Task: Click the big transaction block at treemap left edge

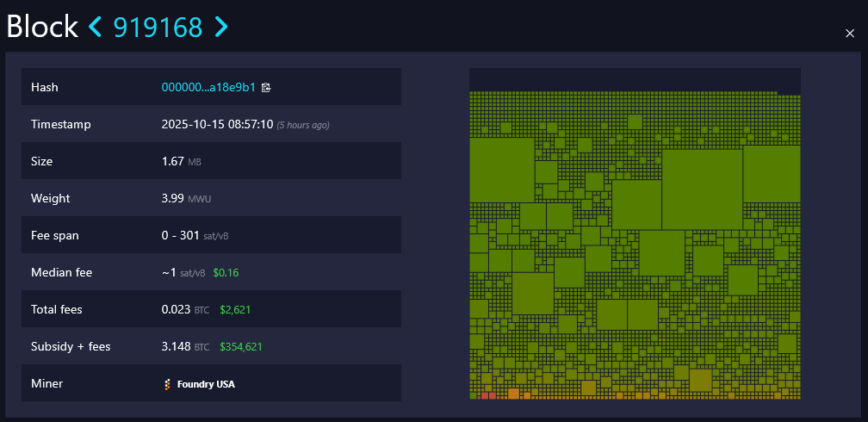Action: [x=501, y=170]
